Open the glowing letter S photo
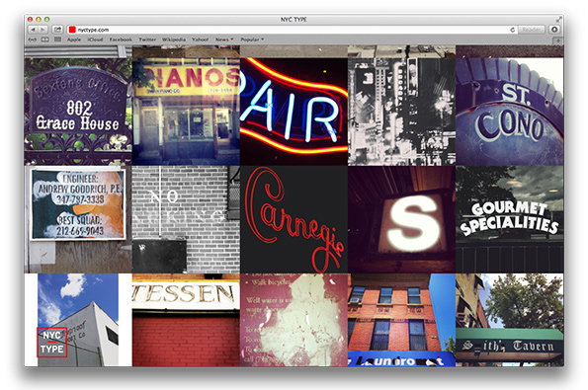Screen dimensions: 588x390 [401, 219]
